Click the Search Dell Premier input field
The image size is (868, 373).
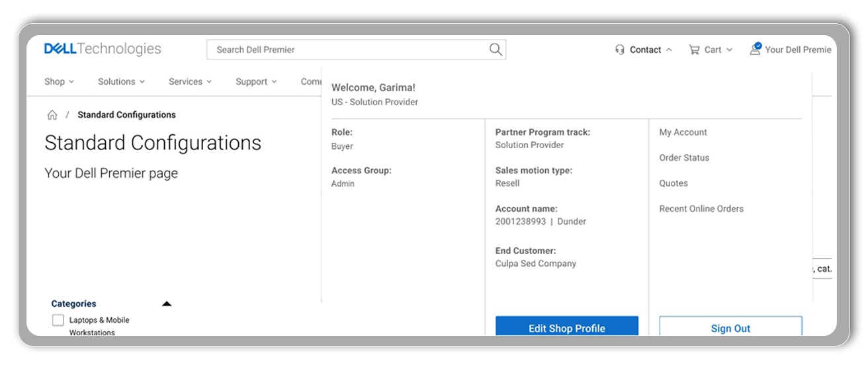tap(347, 50)
